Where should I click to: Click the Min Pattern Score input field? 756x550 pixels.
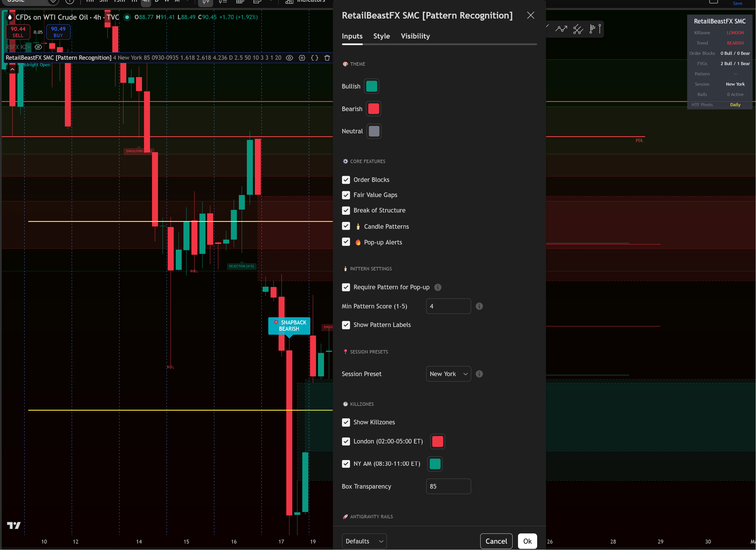pos(448,306)
